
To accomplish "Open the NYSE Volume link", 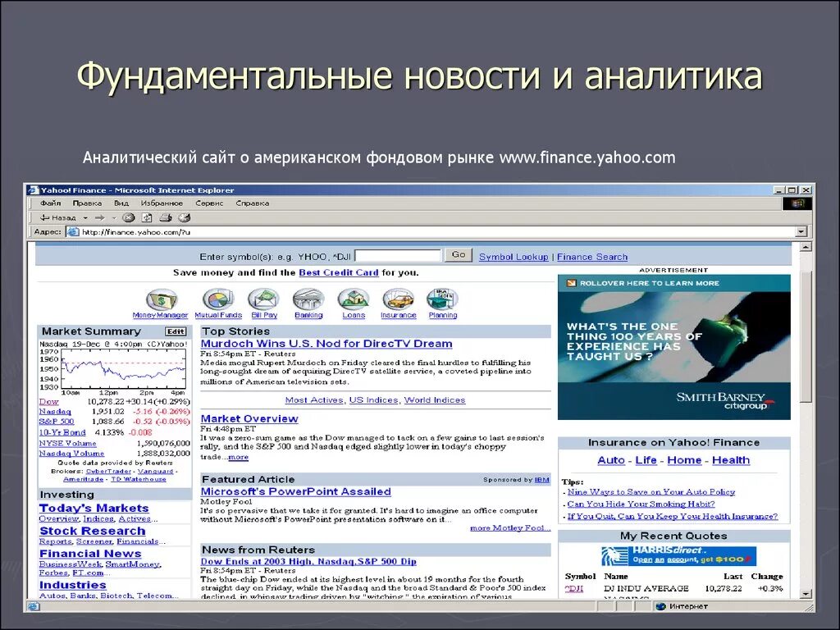I will [67, 444].
